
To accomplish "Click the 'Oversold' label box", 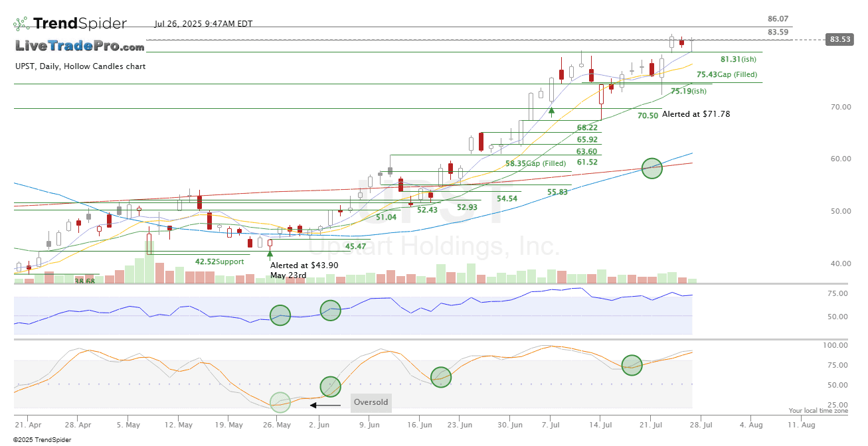I will click(370, 402).
